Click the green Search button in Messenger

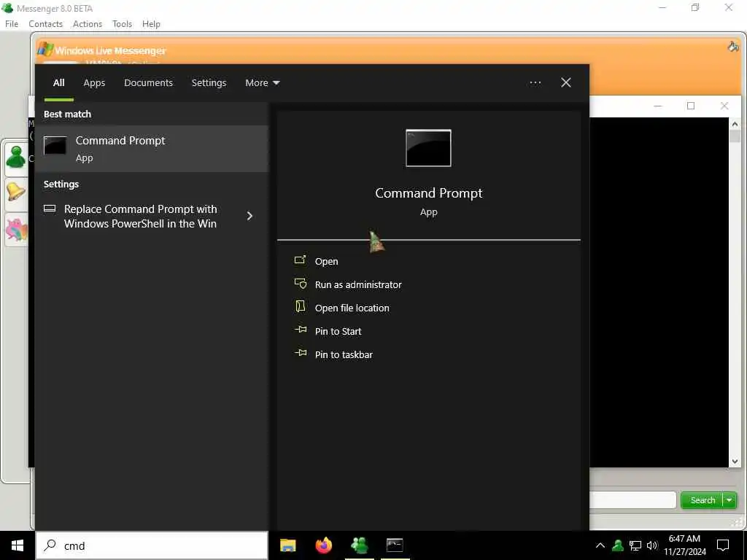point(703,500)
